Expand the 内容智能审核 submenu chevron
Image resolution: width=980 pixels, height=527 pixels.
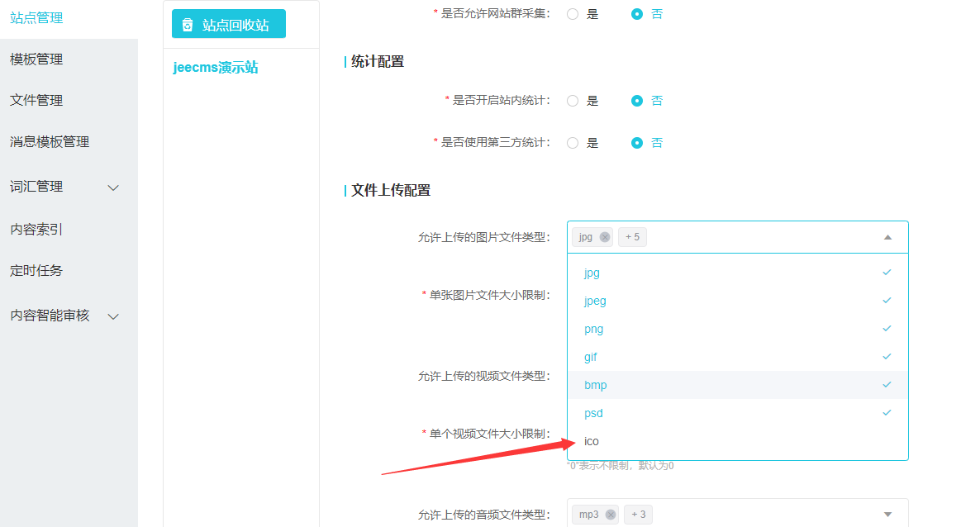point(113,316)
